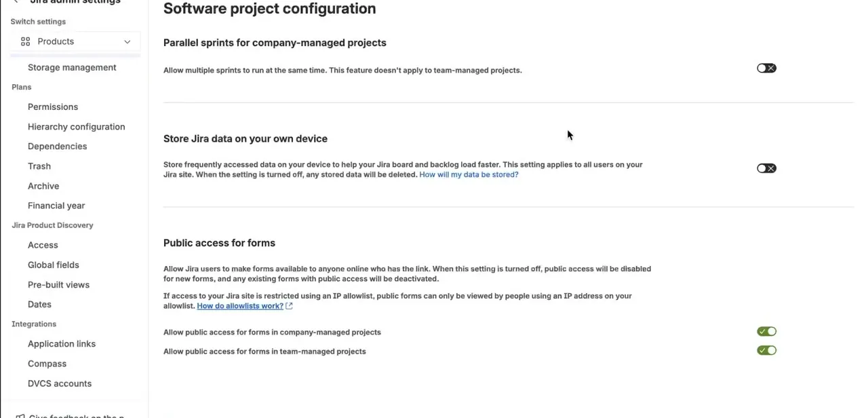Open Storage management in sidebar
Viewport: 868px width, 418px height.
tap(72, 67)
